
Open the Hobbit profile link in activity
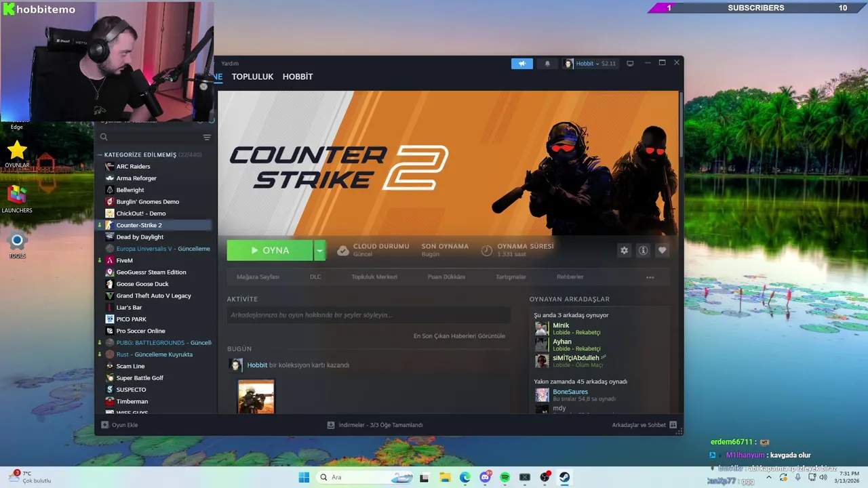257,365
